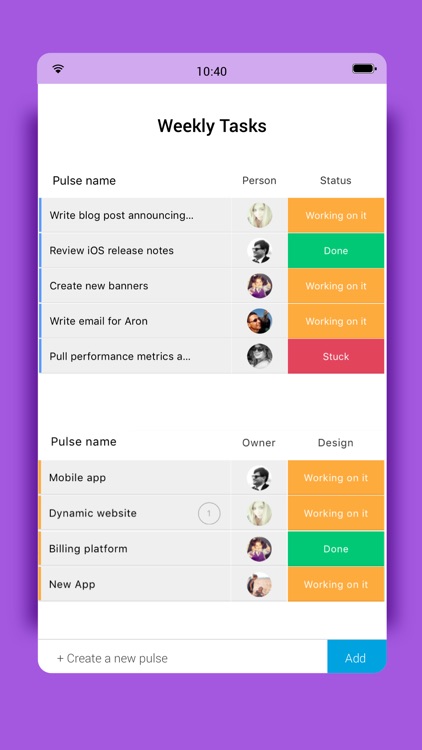Open avatar for Review iOS release notes
The image size is (422, 750).
pyautogui.click(x=260, y=251)
